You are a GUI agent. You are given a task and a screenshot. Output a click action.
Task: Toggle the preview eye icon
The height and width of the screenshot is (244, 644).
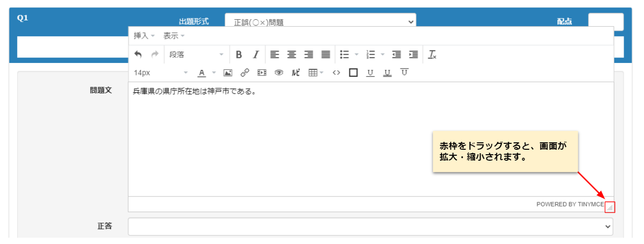[x=279, y=73]
